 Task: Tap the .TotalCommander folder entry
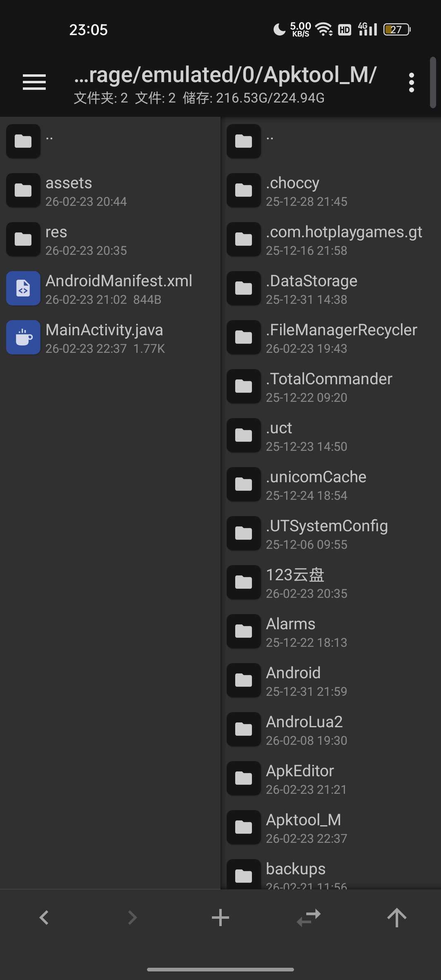pos(329,387)
